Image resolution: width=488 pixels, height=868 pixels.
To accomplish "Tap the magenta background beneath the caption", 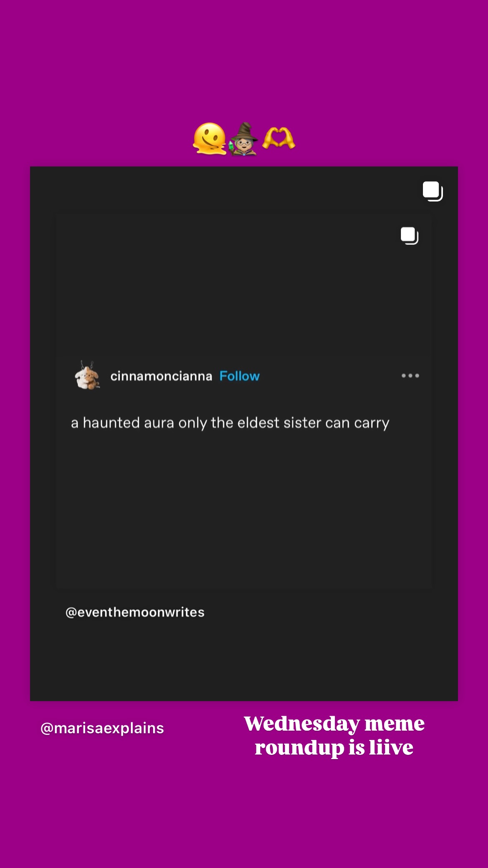I will coord(244,814).
